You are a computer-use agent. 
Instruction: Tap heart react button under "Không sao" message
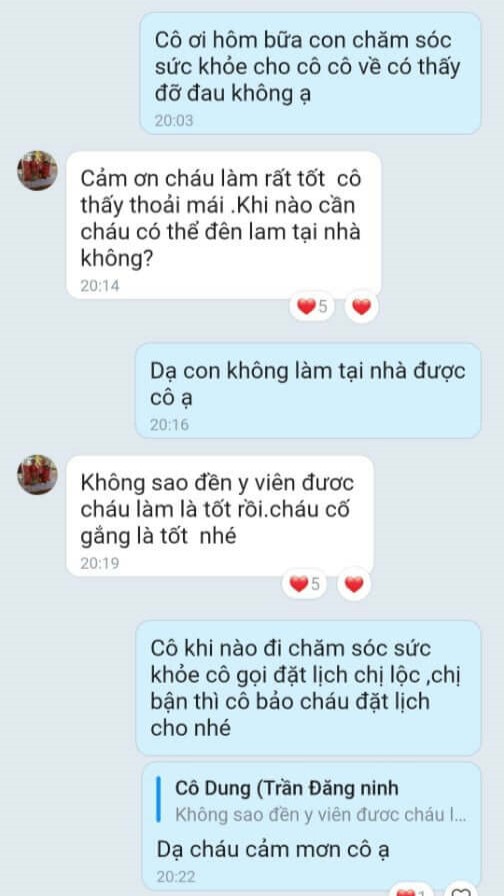point(354,584)
